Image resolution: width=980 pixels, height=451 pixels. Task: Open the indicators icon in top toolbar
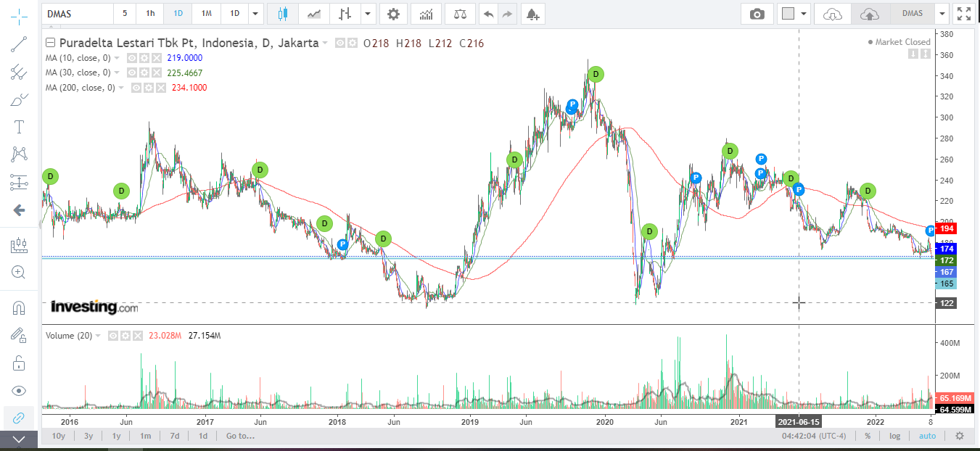pos(427,13)
